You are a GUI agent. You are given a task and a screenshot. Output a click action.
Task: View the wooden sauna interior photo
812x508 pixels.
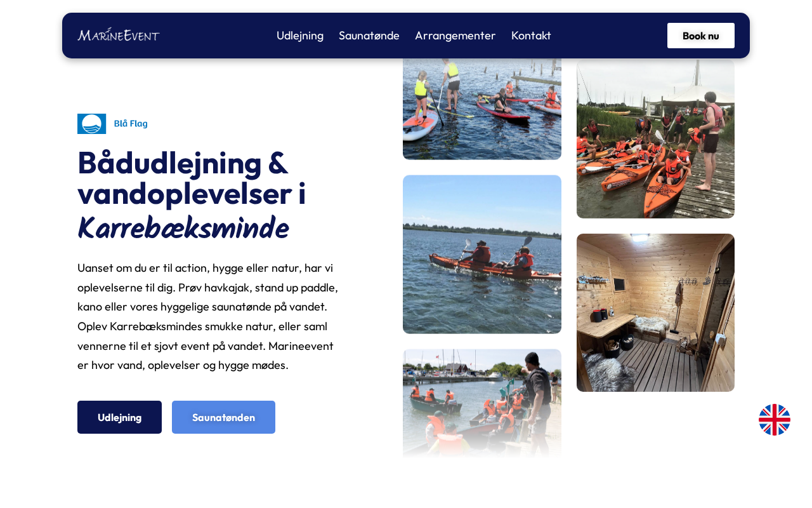click(655, 312)
